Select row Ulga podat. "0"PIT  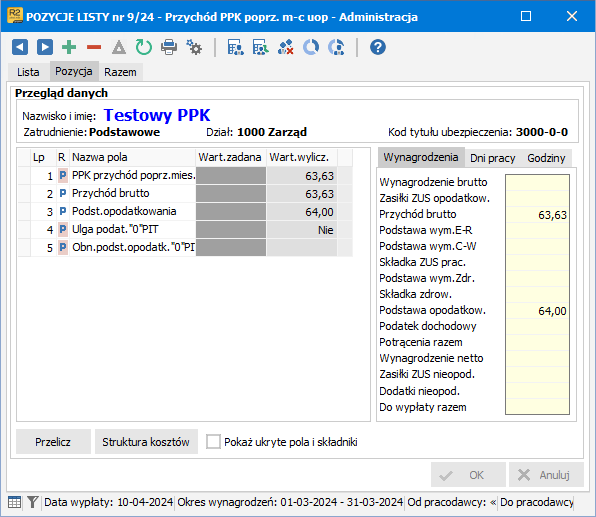click(x=185, y=230)
